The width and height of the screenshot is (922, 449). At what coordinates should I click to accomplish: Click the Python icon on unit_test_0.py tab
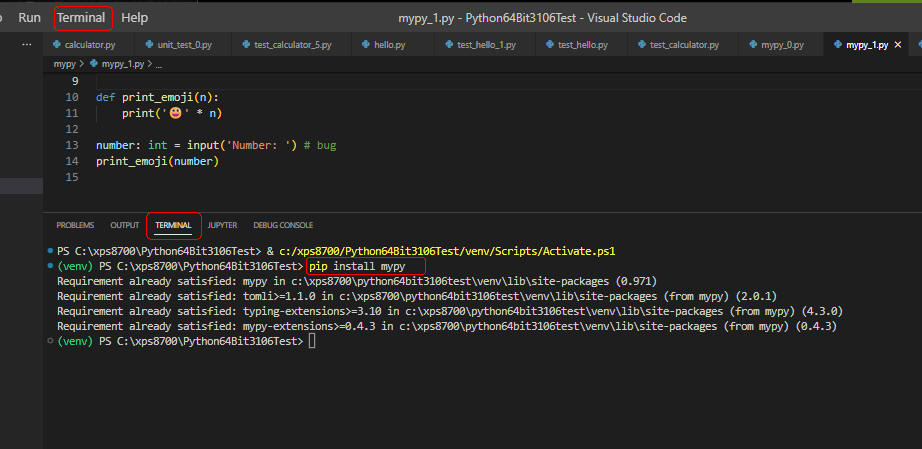coord(149,45)
